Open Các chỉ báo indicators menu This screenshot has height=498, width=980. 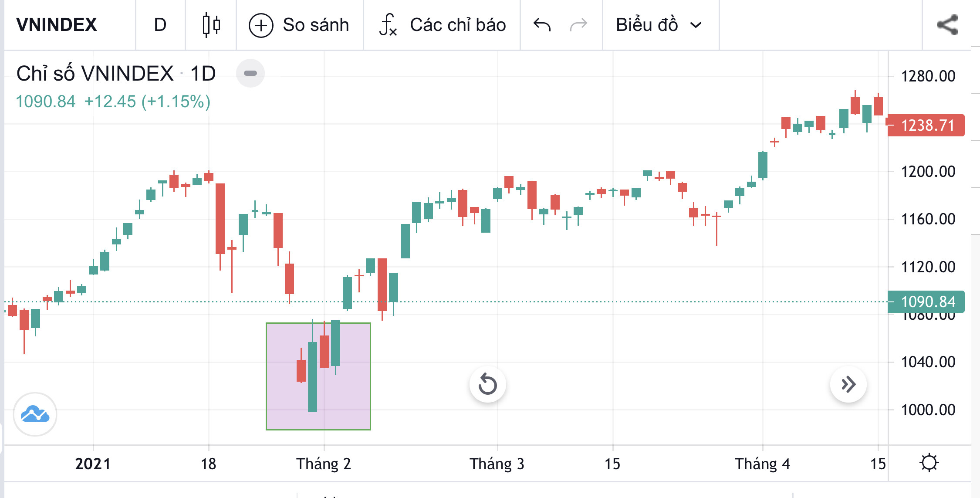click(443, 25)
